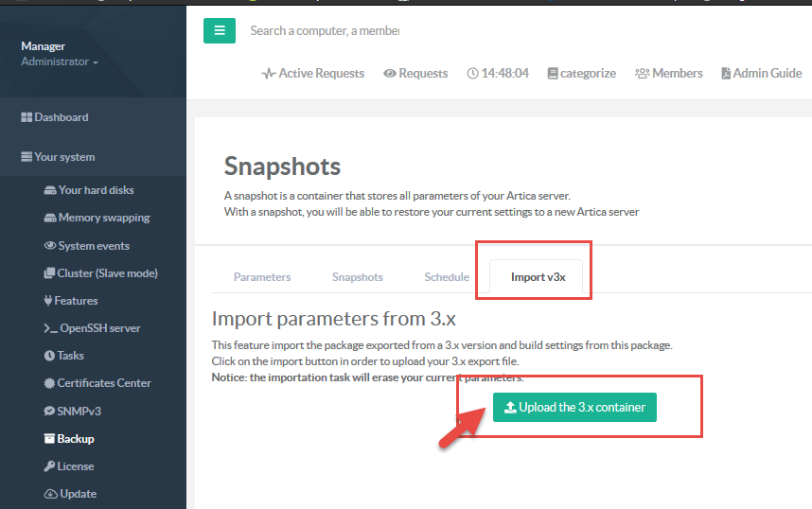The width and height of the screenshot is (812, 509).
Task: Click Upload the 3.x container button
Action: 574,408
